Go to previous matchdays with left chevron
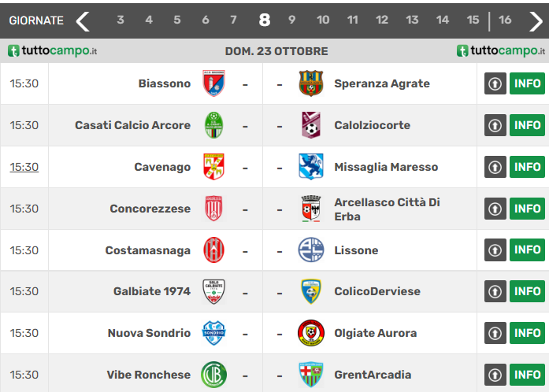549x392 pixels. (83, 20)
